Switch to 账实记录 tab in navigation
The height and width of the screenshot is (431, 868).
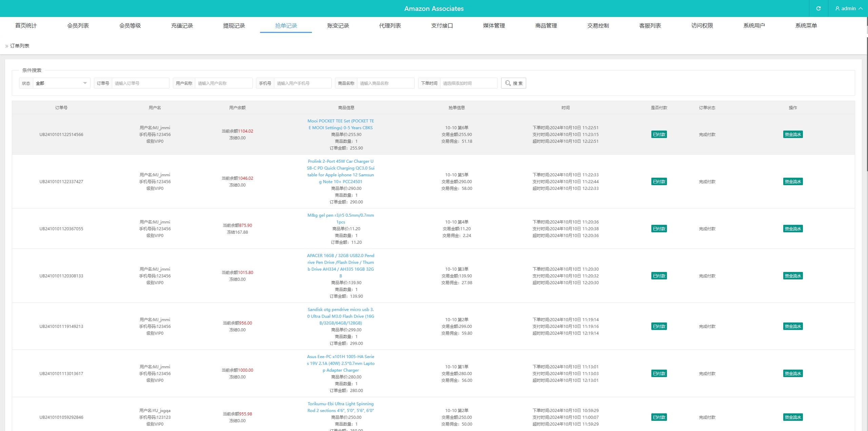click(x=338, y=25)
